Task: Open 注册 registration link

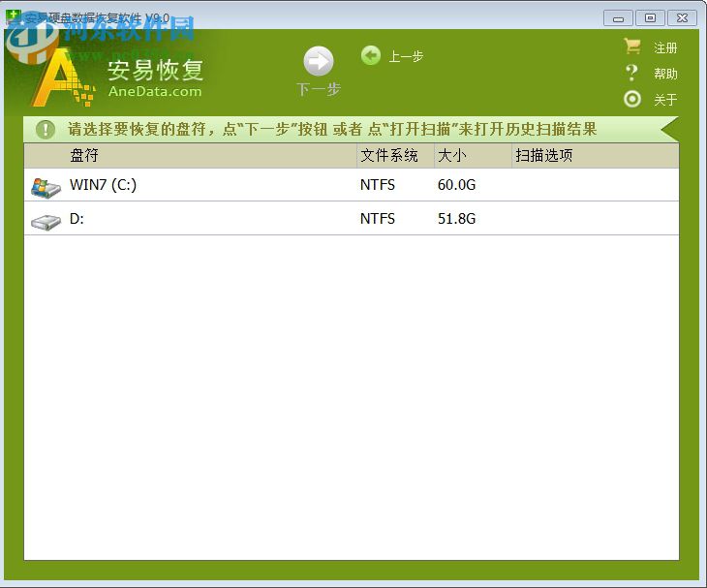Action: pos(665,47)
